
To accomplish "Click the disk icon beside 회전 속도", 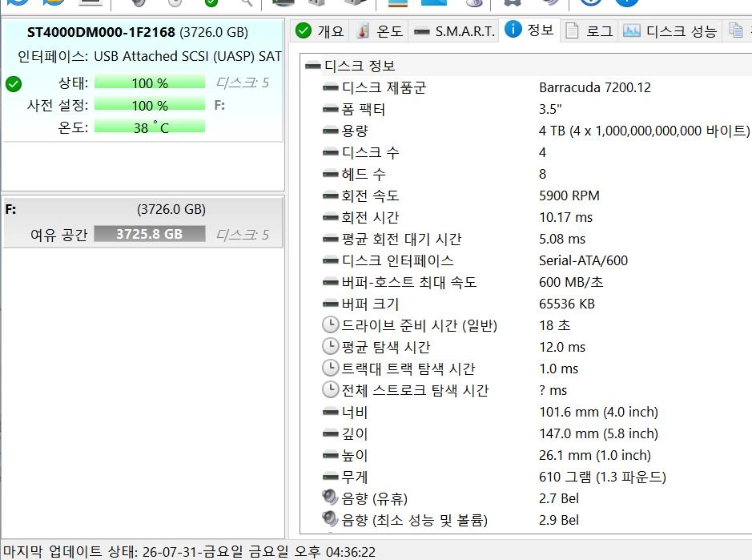I will pyautogui.click(x=331, y=195).
